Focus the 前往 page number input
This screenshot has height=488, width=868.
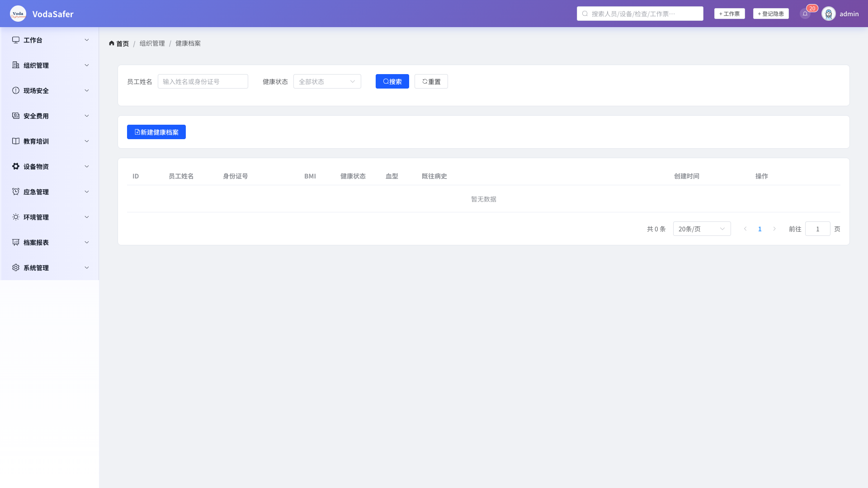pos(818,229)
